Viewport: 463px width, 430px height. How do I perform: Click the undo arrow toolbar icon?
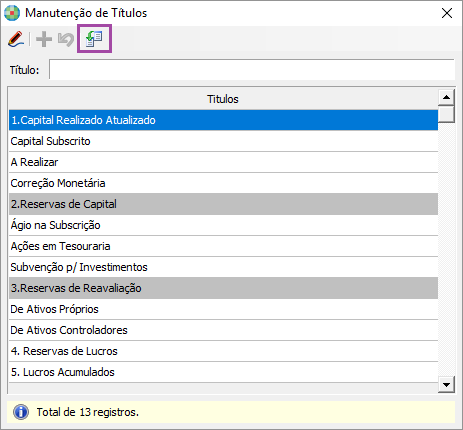click(x=66, y=39)
